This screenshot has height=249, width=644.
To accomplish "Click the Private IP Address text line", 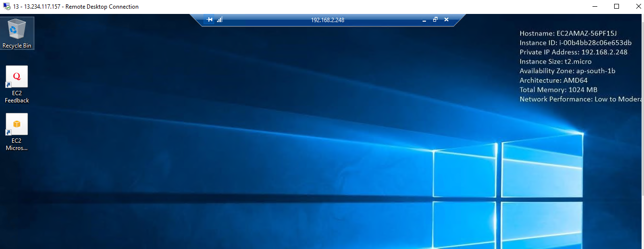I will click(x=573, y=52).
